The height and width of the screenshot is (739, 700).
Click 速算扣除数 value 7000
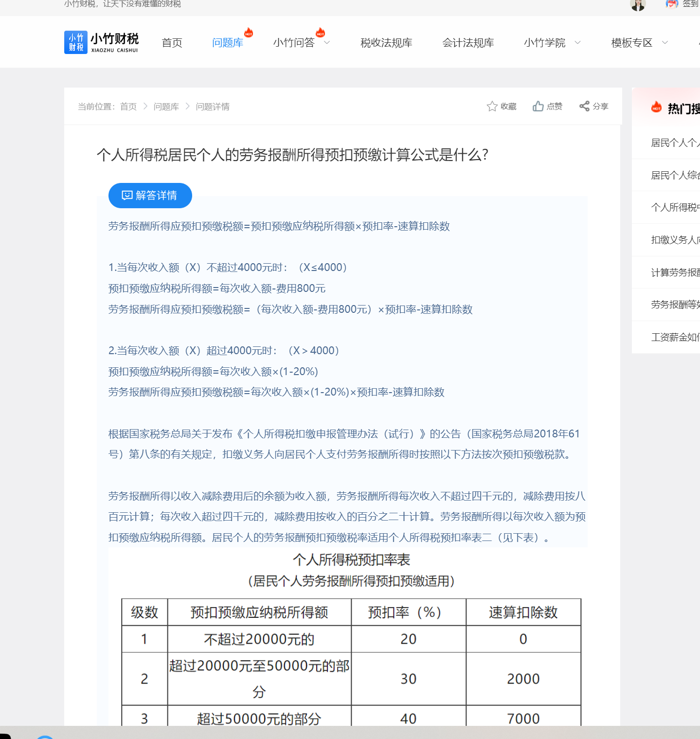coord(523,719)
